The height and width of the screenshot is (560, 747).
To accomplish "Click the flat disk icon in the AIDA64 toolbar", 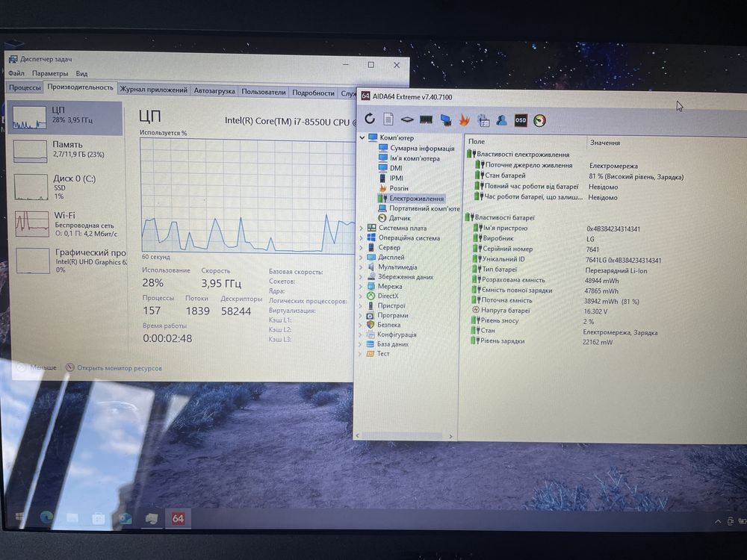I will [407, 119].
